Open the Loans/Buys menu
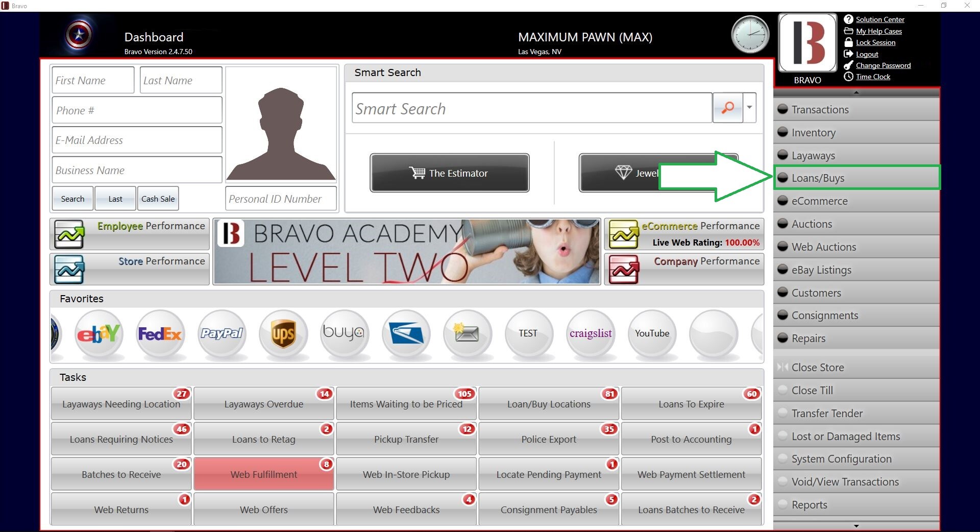980x532 pixels. pyautogui.click(x=856, y=178)
